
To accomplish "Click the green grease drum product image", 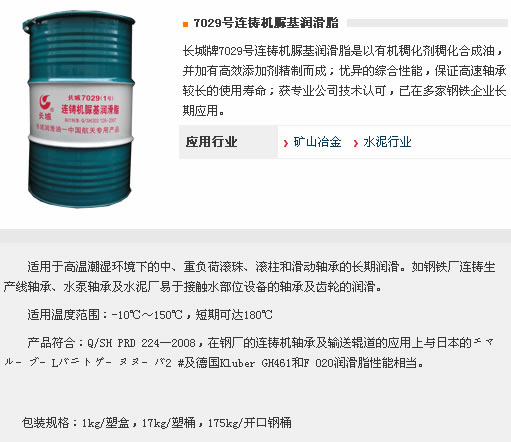I will 79,109.
